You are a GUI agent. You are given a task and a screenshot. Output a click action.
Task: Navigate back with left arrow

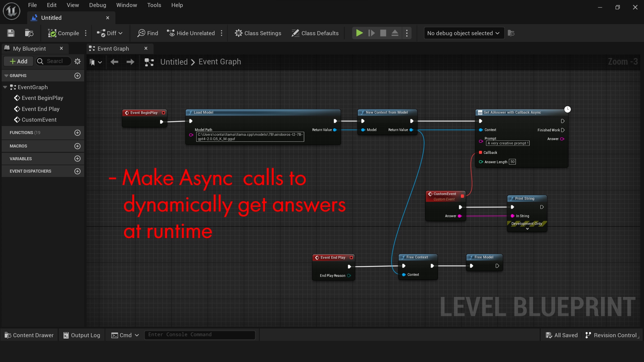(x=114, y=62)
